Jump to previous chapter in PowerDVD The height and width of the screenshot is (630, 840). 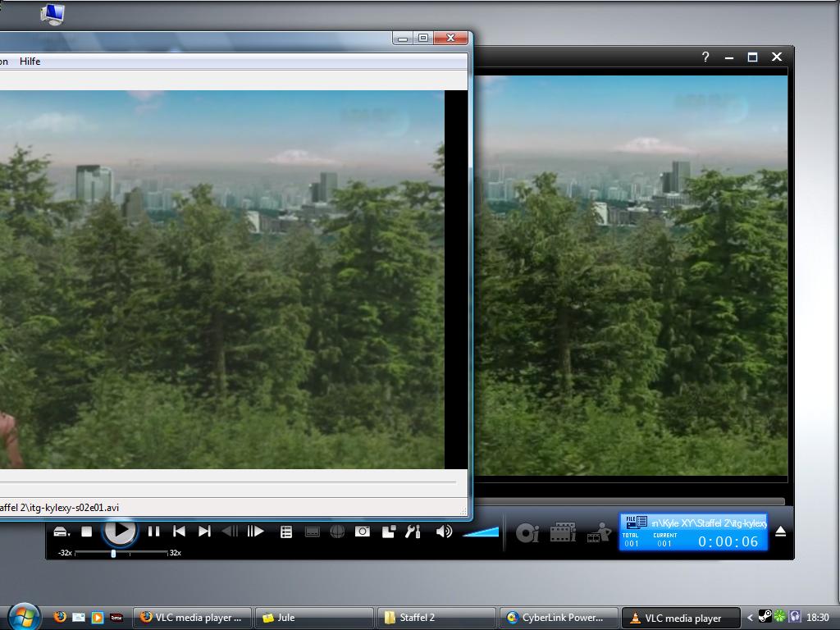[x=179, y=532]
